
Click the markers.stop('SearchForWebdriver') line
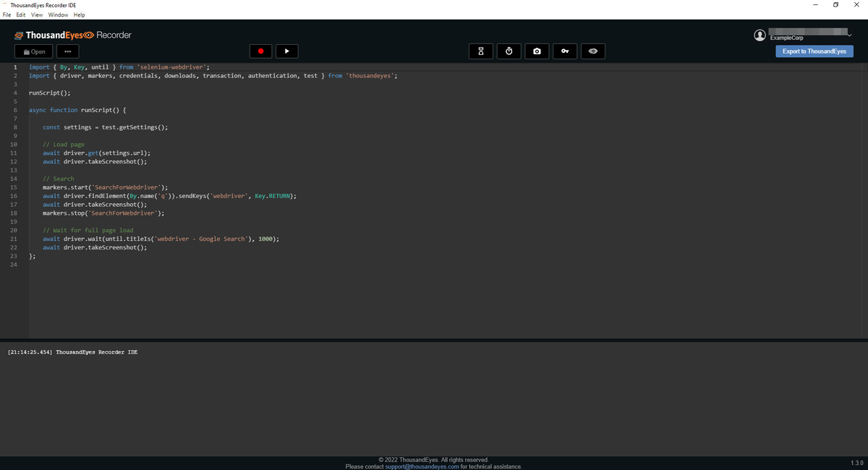pyautogui.click(x=103, y=213)
